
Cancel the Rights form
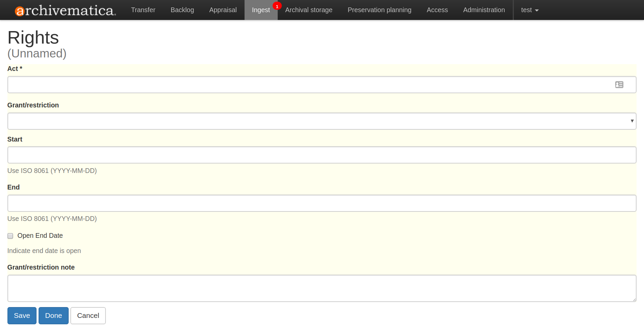(x=88, y=315)
